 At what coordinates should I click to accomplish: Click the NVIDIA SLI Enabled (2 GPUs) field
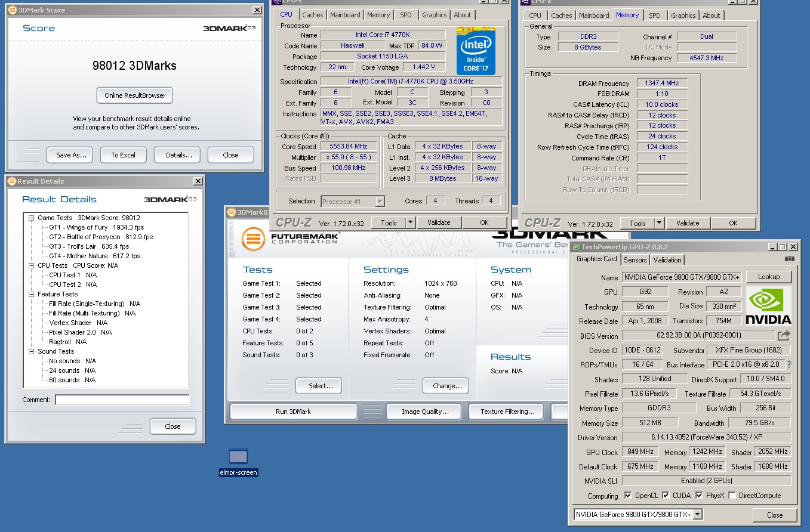click(x=706, y=481)
